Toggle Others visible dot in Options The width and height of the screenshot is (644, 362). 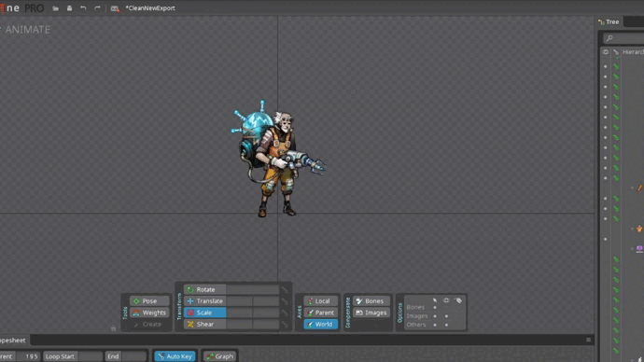coord(446,325)
